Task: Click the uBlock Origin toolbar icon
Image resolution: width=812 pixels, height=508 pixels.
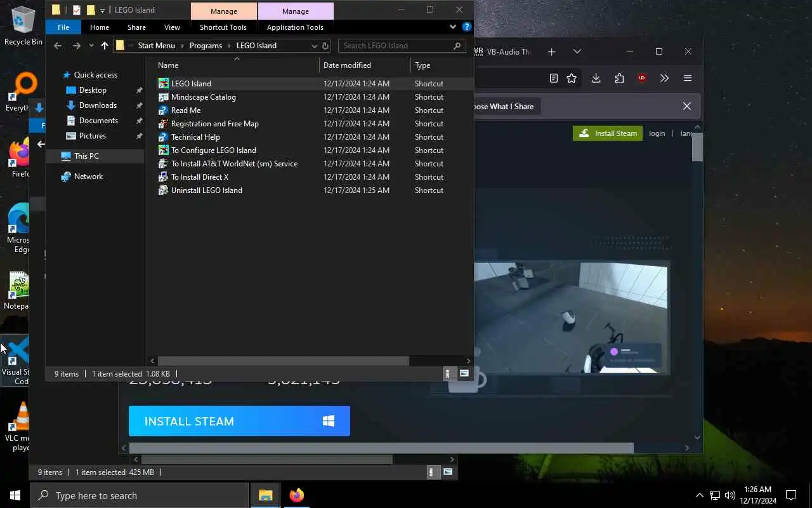Action: 642,78
